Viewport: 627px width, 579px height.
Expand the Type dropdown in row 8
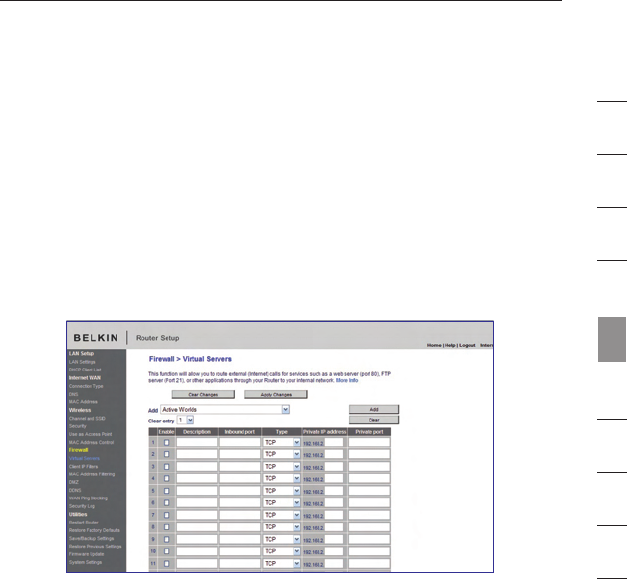click(x=282, y=527)
